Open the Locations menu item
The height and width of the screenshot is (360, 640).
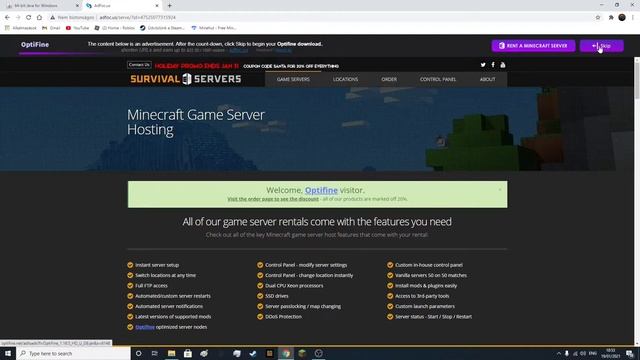(x=345, y=79)
